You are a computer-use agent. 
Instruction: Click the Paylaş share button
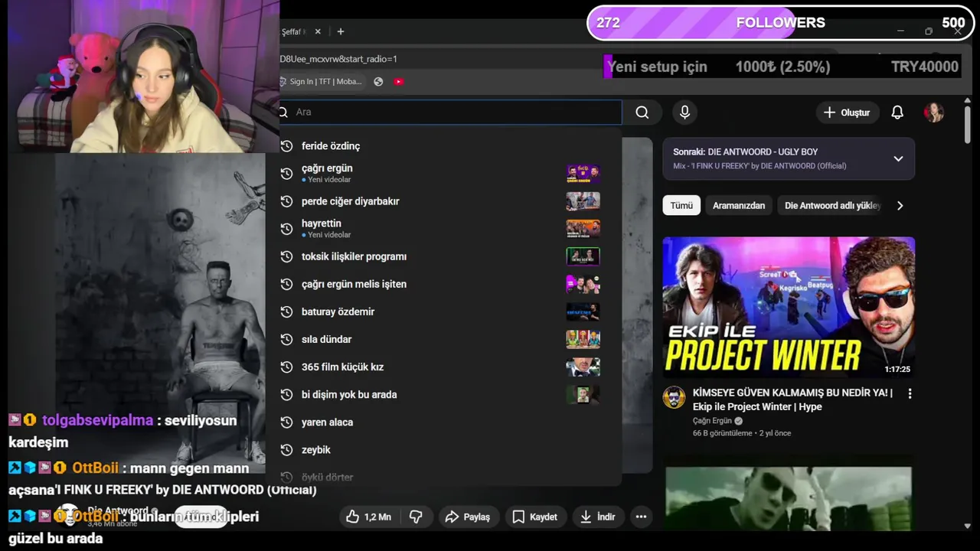[467, 517]
